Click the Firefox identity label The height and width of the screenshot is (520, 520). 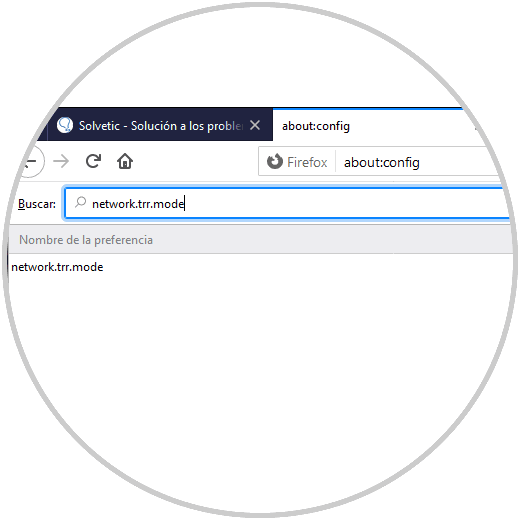point(307,162)
